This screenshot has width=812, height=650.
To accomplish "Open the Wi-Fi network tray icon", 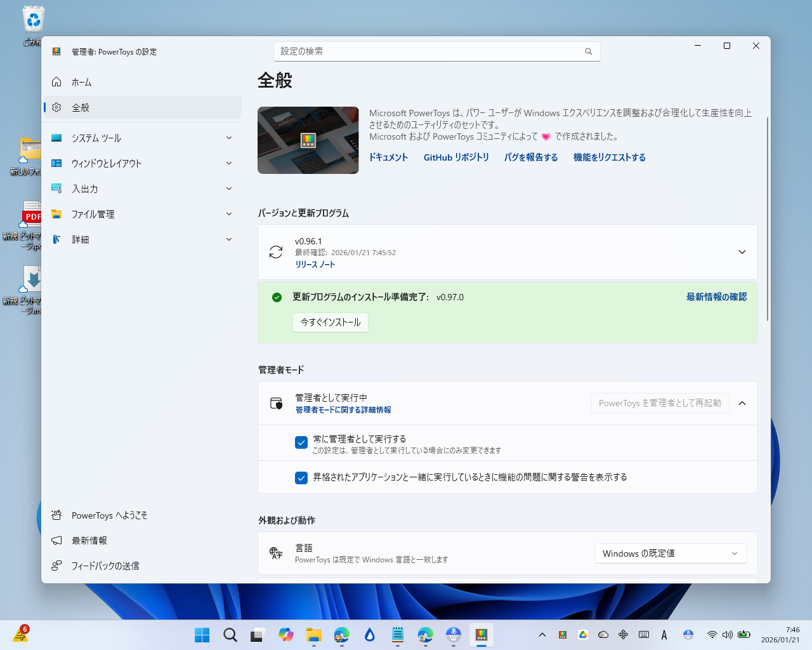I will 712,635.
